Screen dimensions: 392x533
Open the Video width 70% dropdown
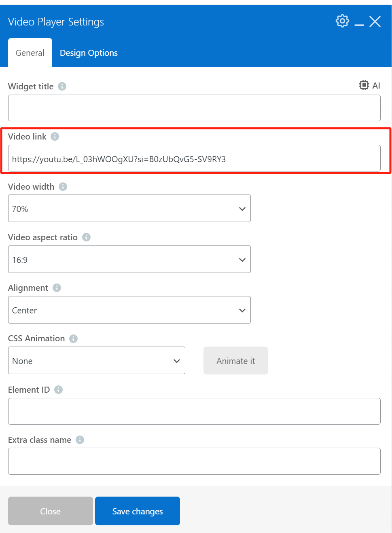click(x=129, y=209)
